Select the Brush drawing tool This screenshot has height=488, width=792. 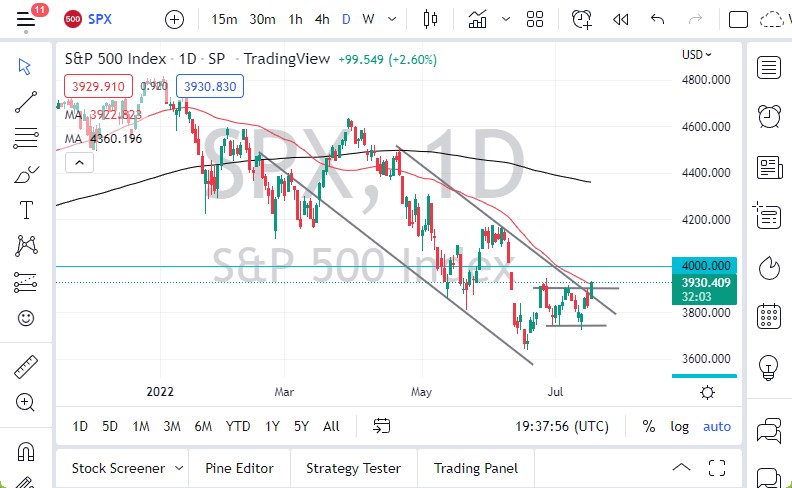click(26, 174)
